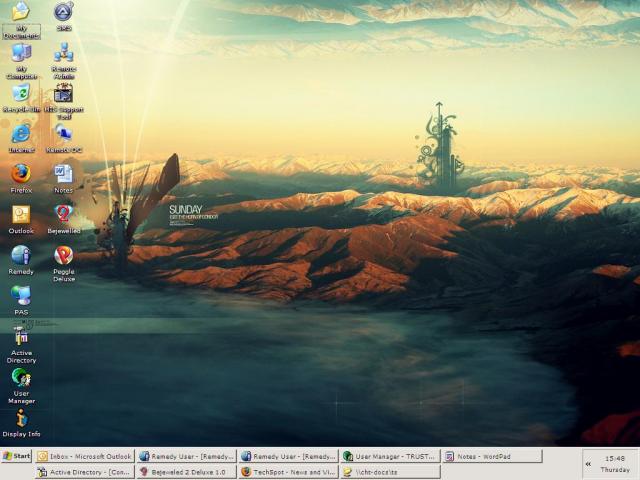Bring up Notes - WordPad from taskbar
The width and height of the screenshot is (640, 480).
tap(493, 456)
